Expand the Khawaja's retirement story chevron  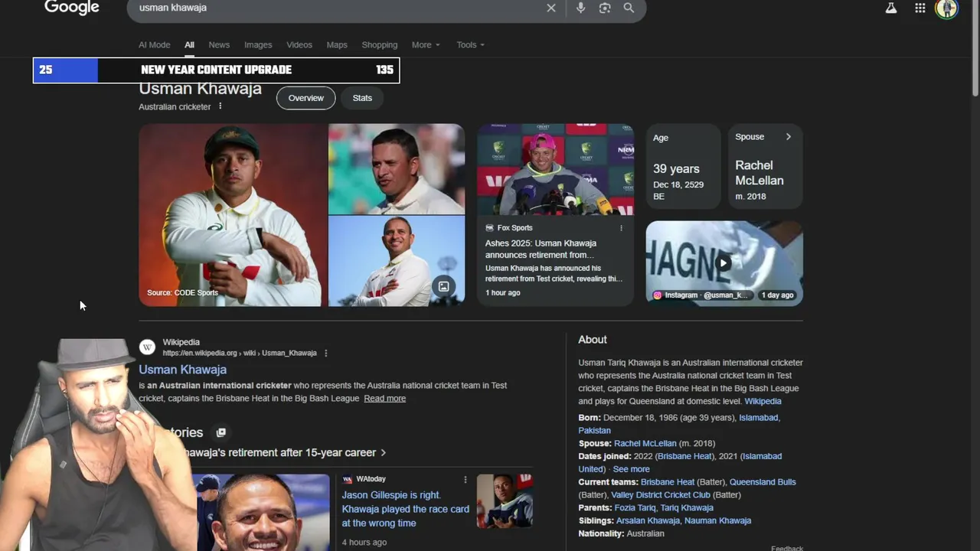(x=383, y=453)
